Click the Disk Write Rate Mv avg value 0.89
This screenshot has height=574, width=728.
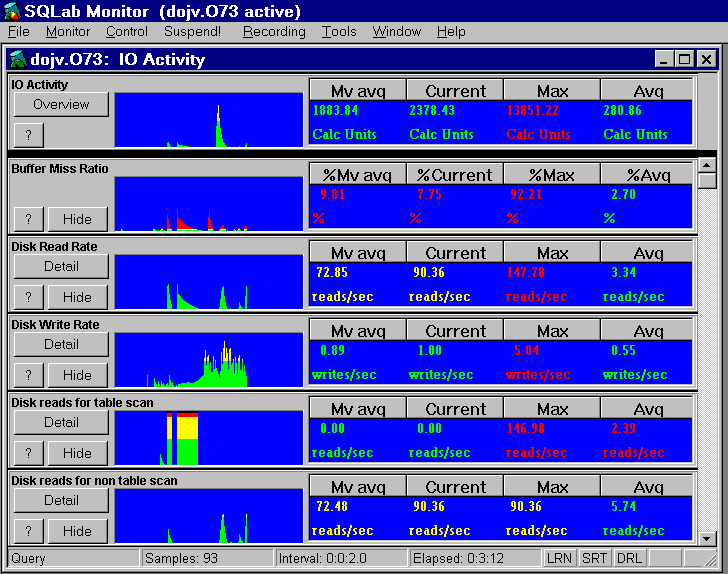click(332, 350)
